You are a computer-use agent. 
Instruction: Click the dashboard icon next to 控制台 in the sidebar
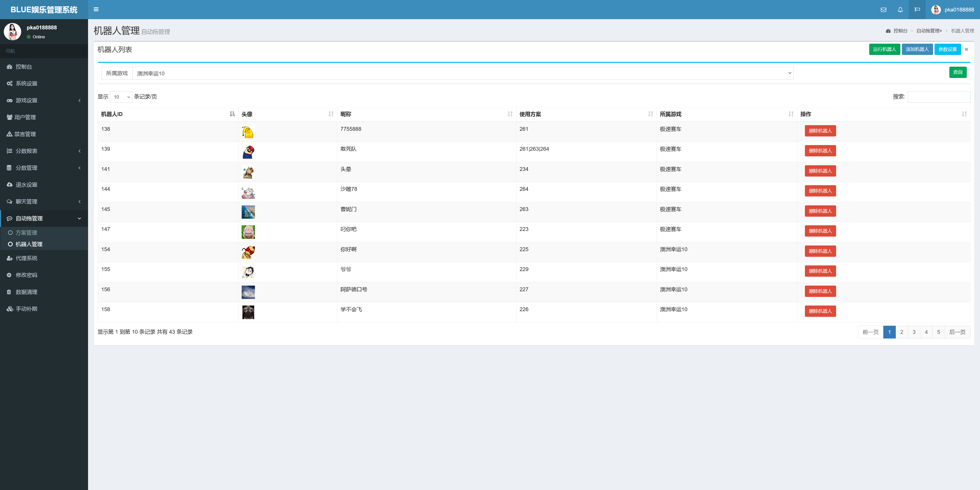pos(9,67)
